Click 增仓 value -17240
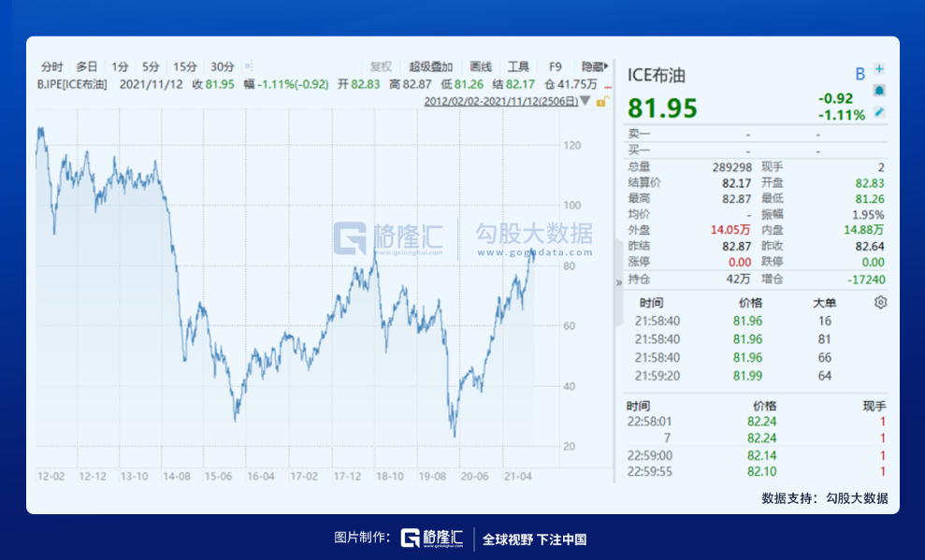The width and height of the screenshot is (925, 560). pyautogui.click(x=866, y=280)
